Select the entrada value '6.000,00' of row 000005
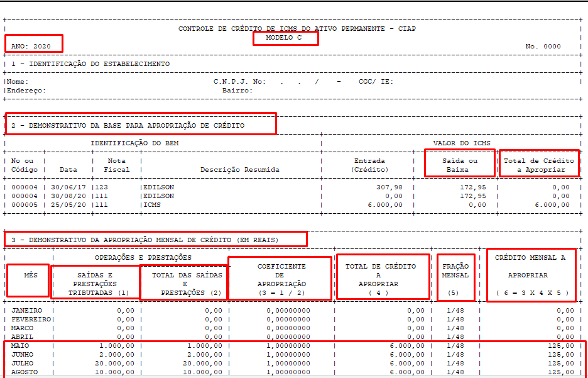Viewport: 588px width, 378px height. point(384,205)
